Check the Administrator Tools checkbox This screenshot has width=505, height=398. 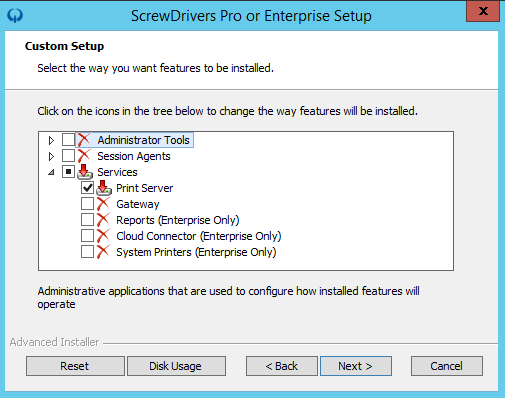(x=68, y=140)
